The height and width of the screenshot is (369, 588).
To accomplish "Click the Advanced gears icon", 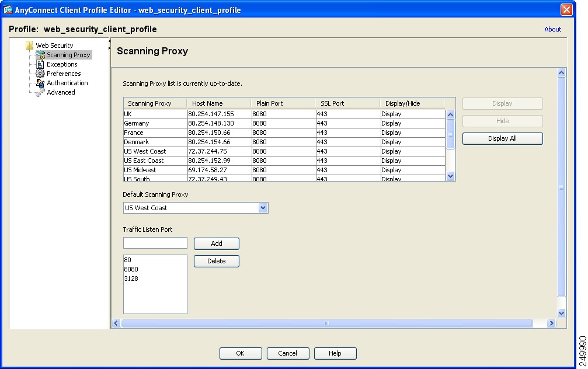I will click(x=40, y=92).
